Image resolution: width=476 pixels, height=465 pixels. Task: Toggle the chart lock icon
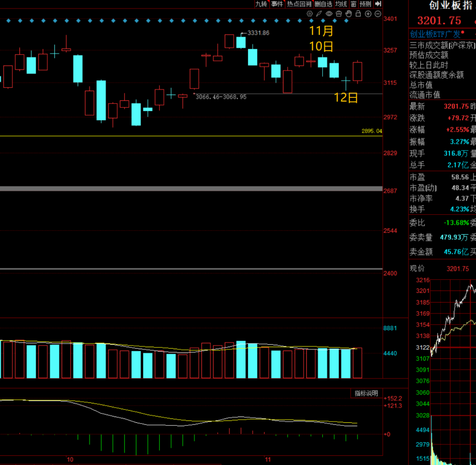tap(358, 14)
